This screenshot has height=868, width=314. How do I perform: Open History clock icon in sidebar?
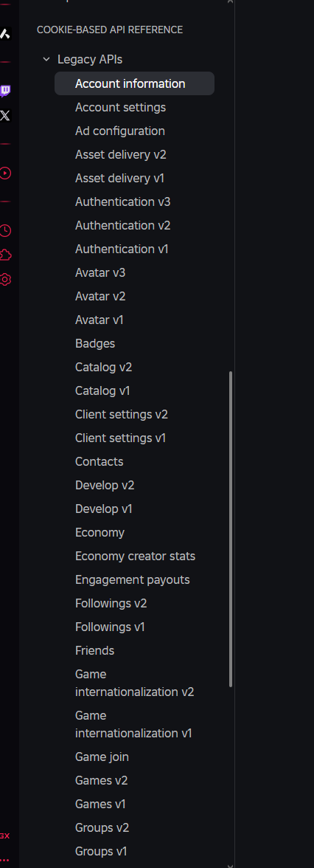[5, 231]
